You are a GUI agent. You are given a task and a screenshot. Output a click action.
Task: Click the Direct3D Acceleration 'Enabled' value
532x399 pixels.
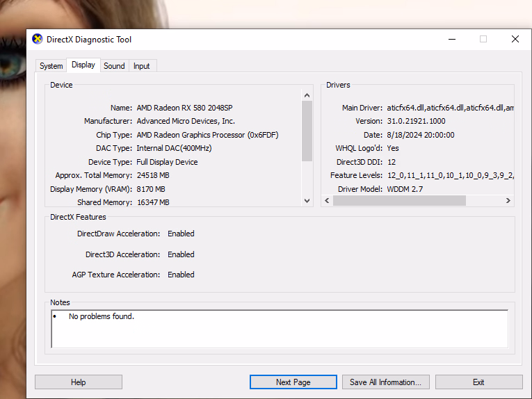coord(181,254)
